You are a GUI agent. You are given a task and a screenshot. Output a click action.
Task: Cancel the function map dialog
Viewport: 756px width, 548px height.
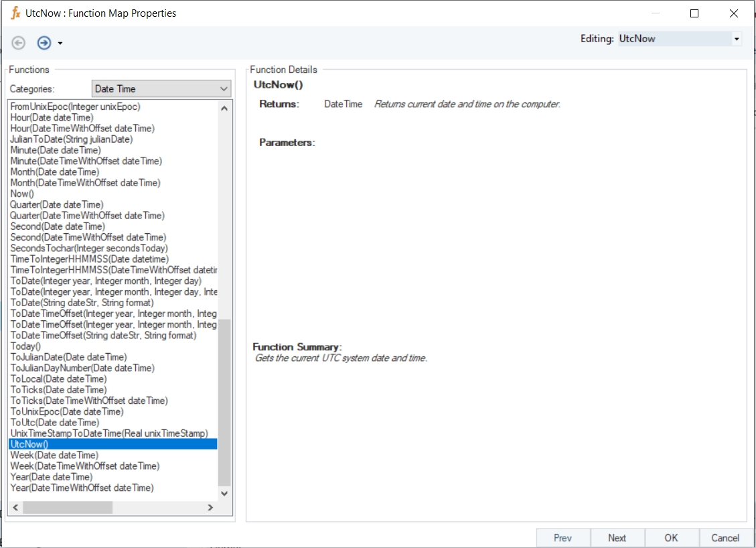pos(725,538)
